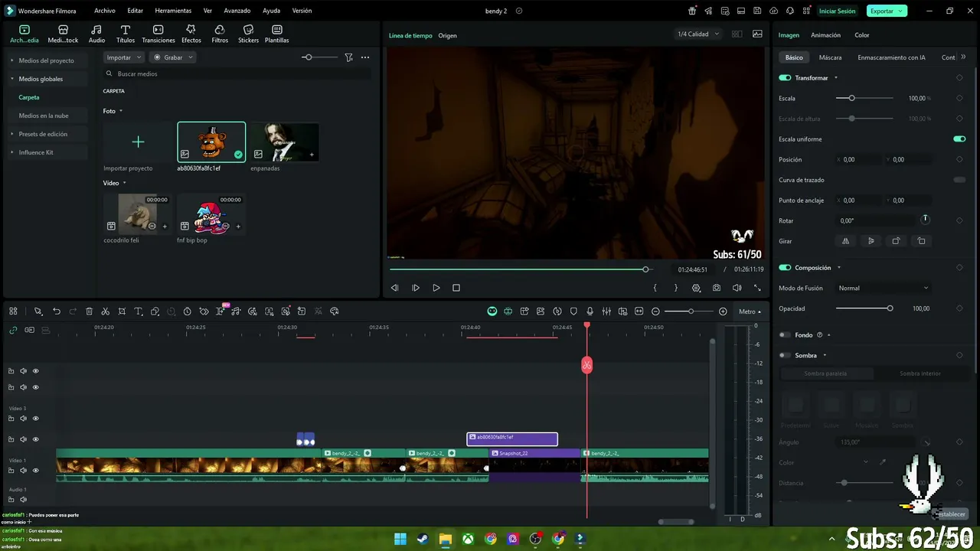The image size is (980, 551).
Task: Toggle the Transformar switch
Action: (785, 78)
